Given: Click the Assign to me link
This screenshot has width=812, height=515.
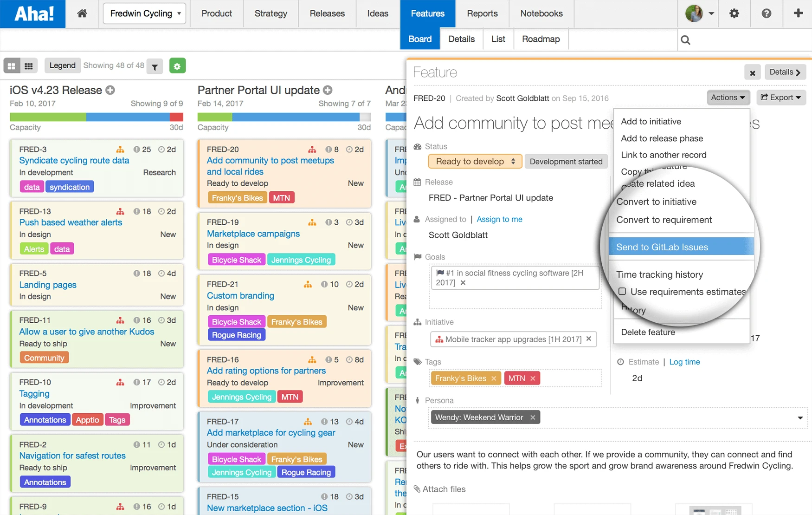Looking at the screenshot, I should pyautogui.click(x=499, y=219).
